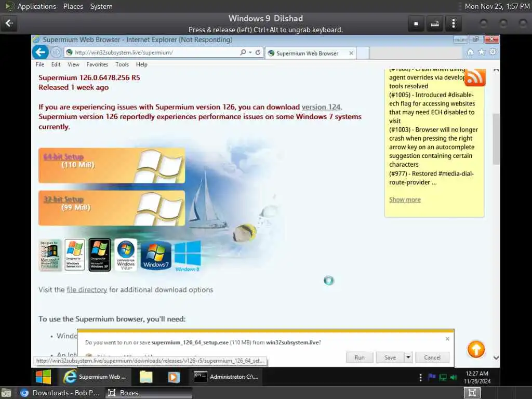Click Show more in changelog note

point(405,199)
